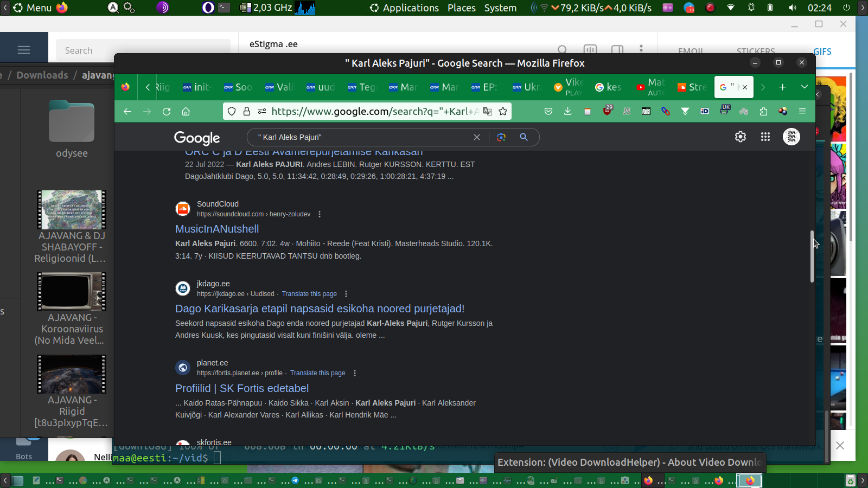
Task: Focus the Firefox URL address bar
Action: 374,111
